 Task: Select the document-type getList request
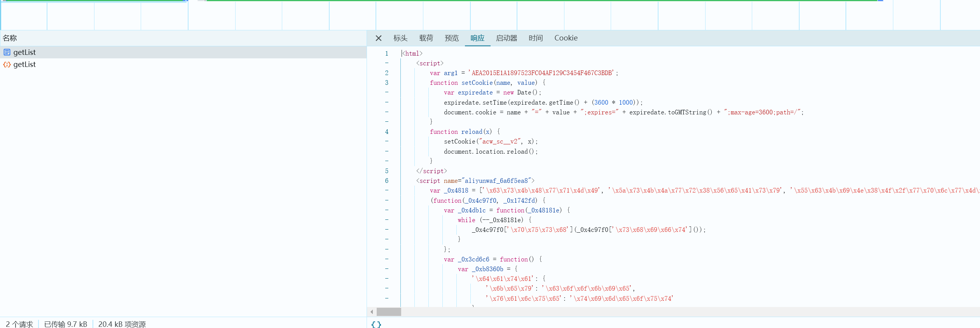183,52
